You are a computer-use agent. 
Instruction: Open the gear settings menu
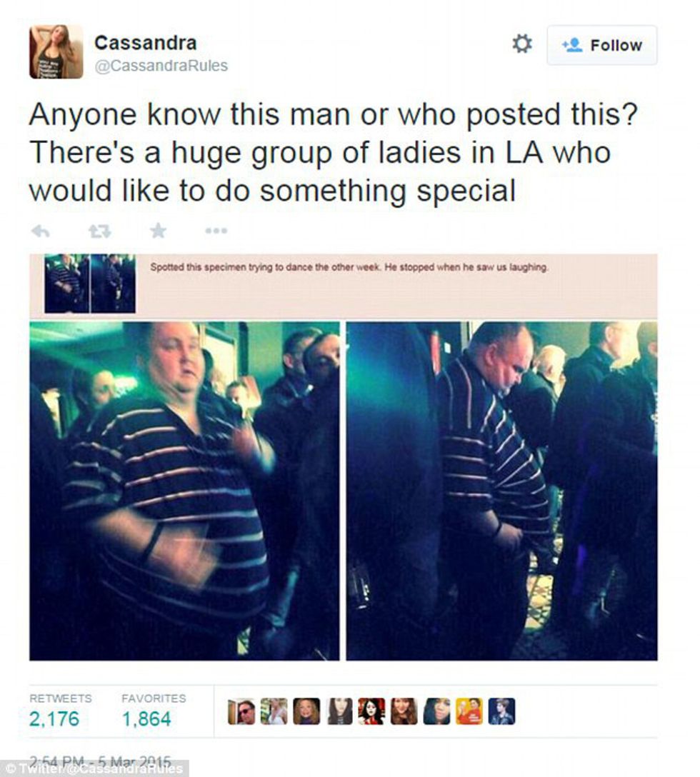point(521,44)
